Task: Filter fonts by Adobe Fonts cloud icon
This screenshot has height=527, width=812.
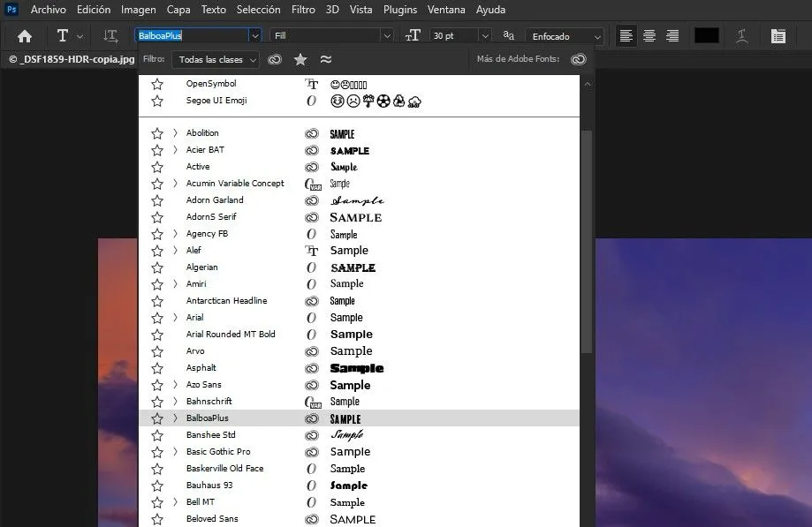Action: 275,59
